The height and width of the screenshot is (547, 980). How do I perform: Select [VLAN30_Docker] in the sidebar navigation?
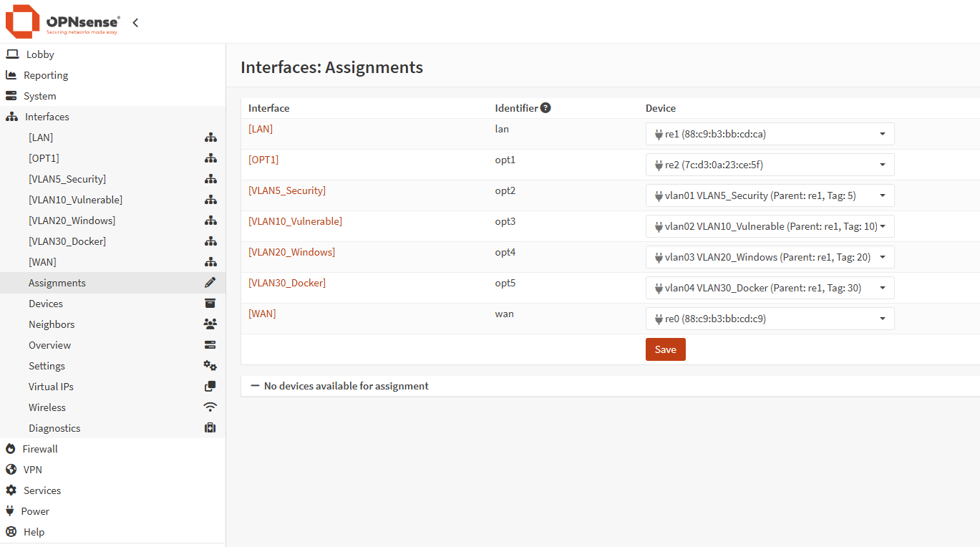(67, 241)
